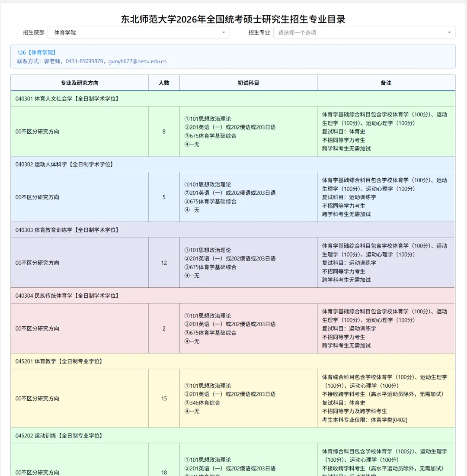Viewport: 467px width, 476px height.
Task: Click enrollment count 8 for 体育人文社会学
Action: point(164,132)
